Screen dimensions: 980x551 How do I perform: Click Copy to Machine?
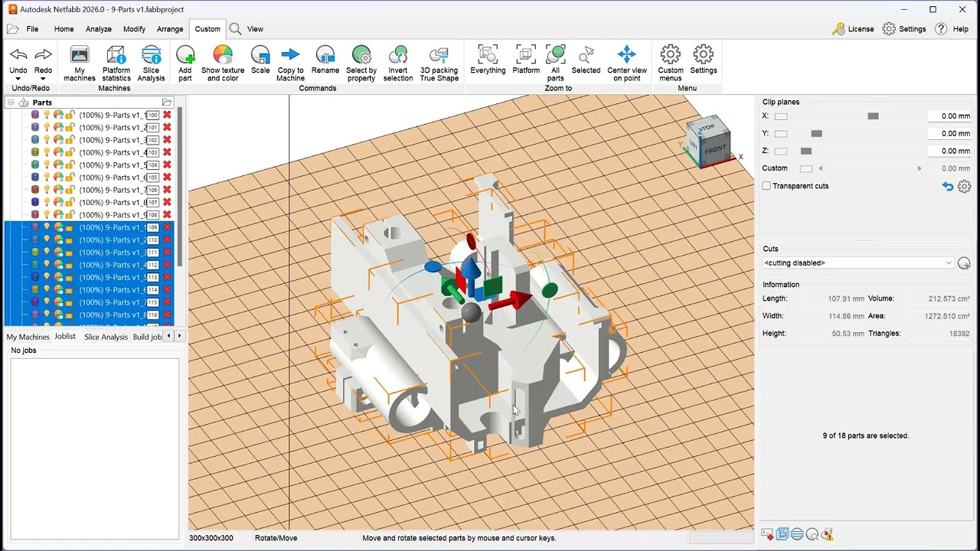[290, 63]
